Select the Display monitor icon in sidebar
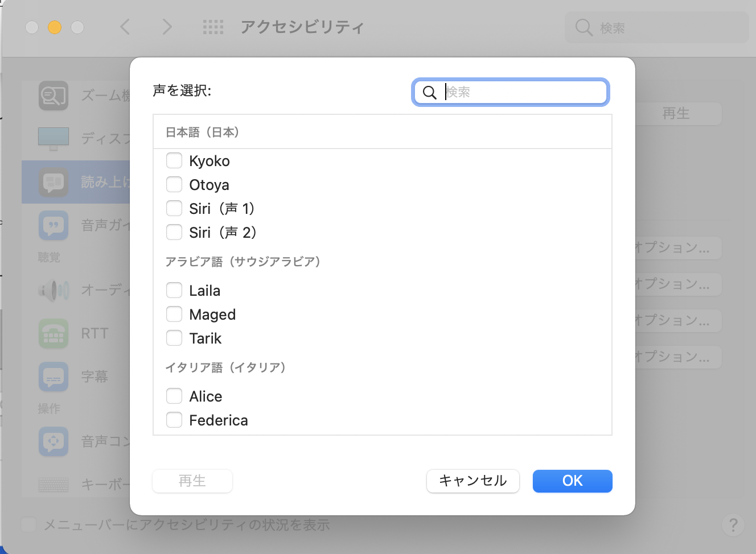Image resolution: width=756 pixels, height=554 pixels. (x=54, y=138)
